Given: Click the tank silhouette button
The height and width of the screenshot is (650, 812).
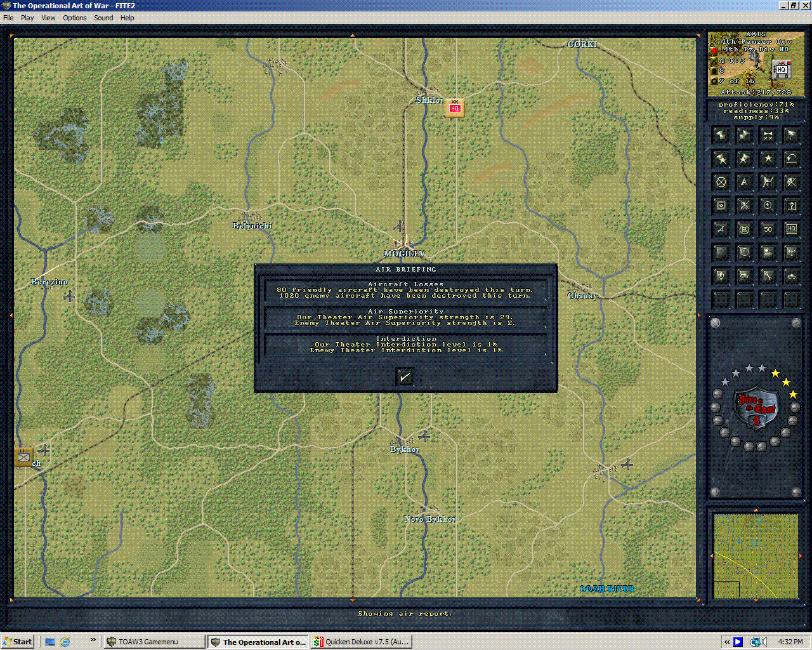Looking at the screenshot, I should 791,275.
